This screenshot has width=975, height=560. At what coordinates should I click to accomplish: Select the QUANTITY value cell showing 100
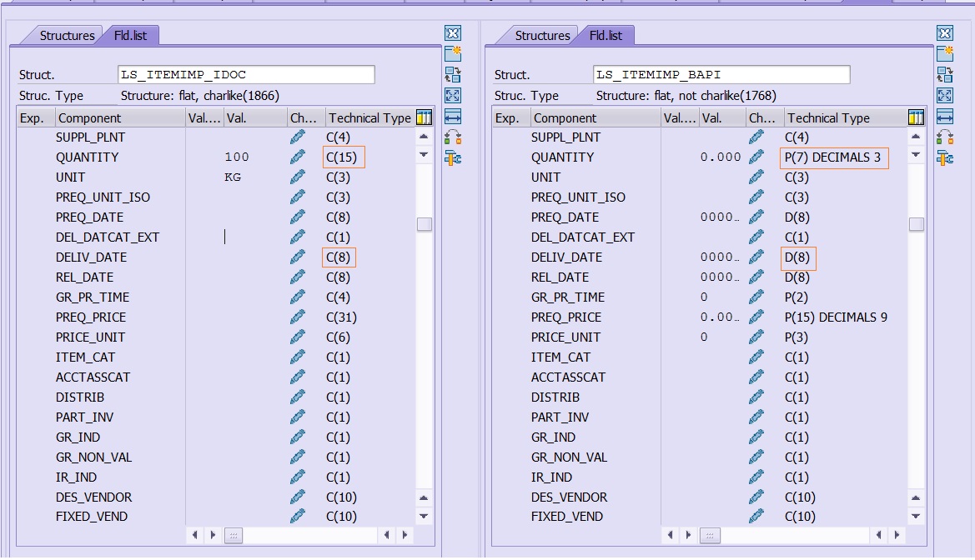(238, 157)
